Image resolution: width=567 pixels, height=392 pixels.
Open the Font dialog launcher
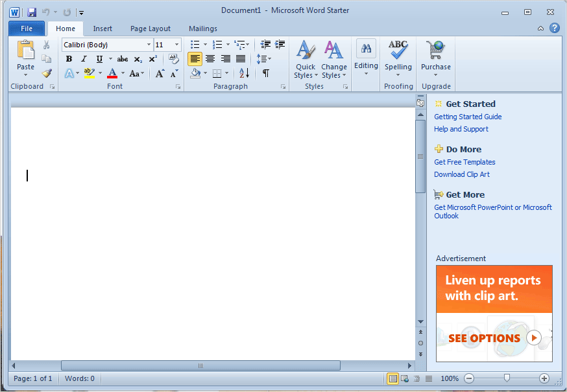point(178,87)
